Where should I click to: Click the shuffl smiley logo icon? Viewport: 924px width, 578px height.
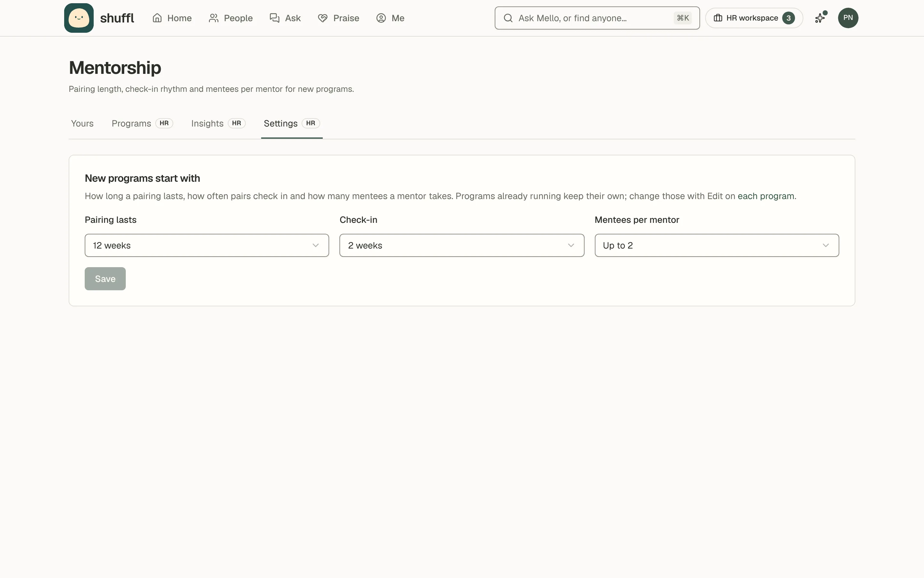click(x=79, y=18)
